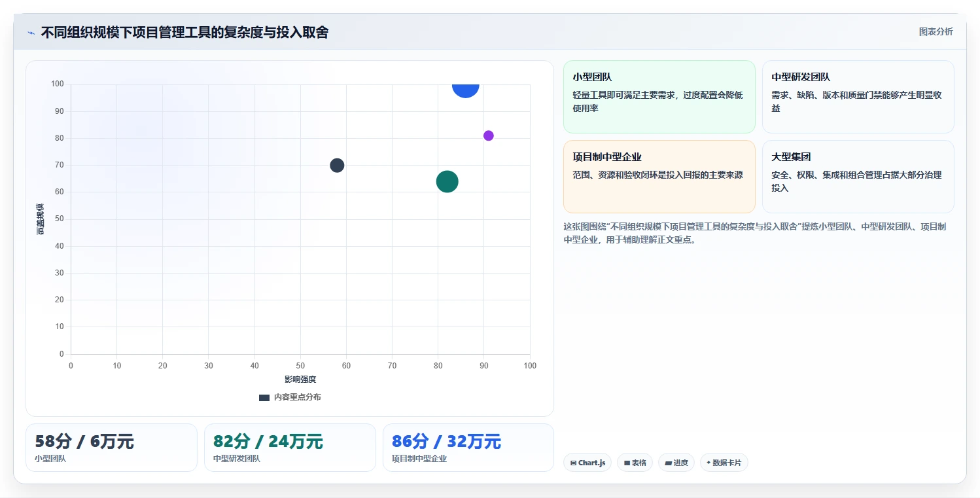980x498 pixels.
Task: Open the 中型研发团队 info card
Action: pos(858,97)
